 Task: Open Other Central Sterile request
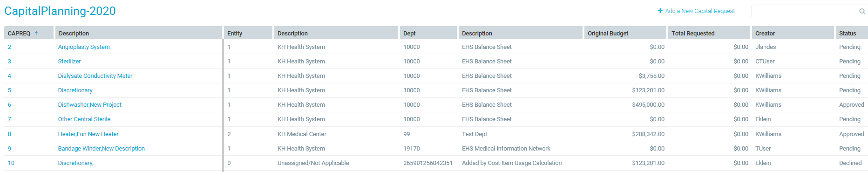click(84, 119)
